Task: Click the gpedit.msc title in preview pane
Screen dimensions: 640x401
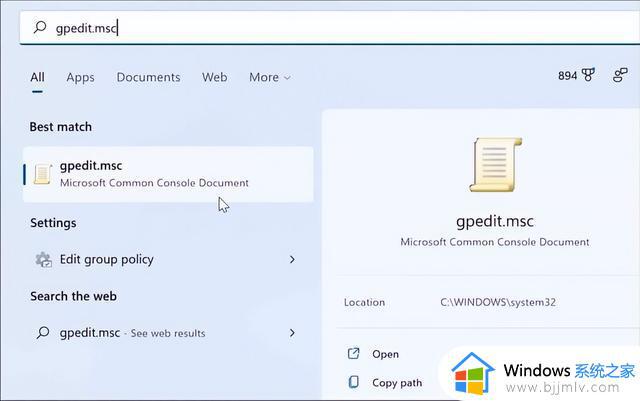Action: [x=495, y=221]
